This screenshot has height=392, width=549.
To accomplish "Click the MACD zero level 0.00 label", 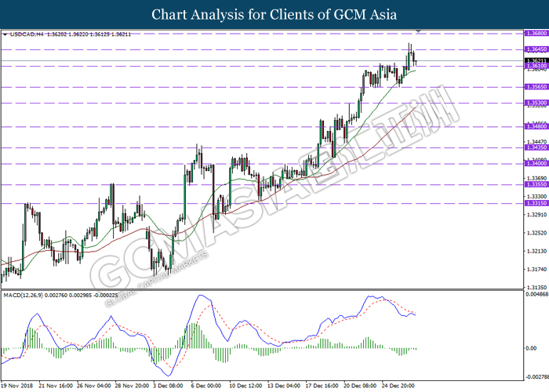I will 532,348.
